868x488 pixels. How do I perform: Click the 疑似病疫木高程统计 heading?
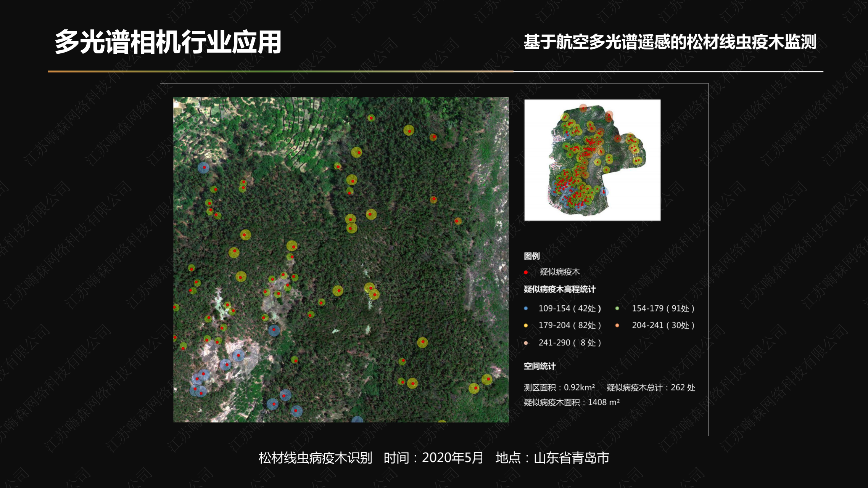[560, 289]
